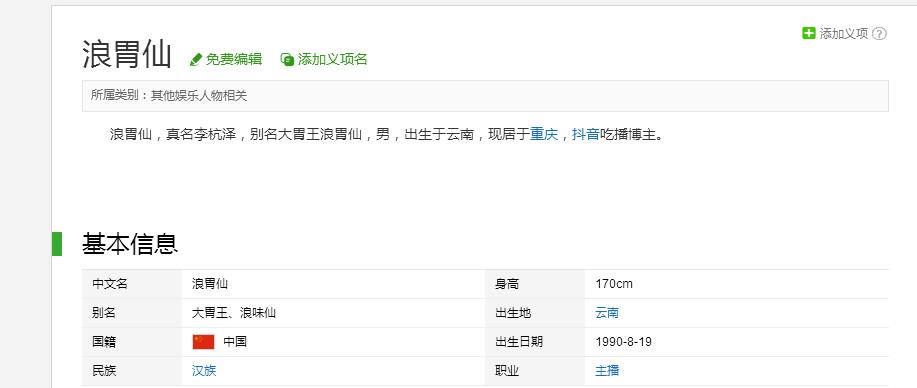Open the 重庆 hyperlink in the summary
917x388 pixels.
[544, 135]
